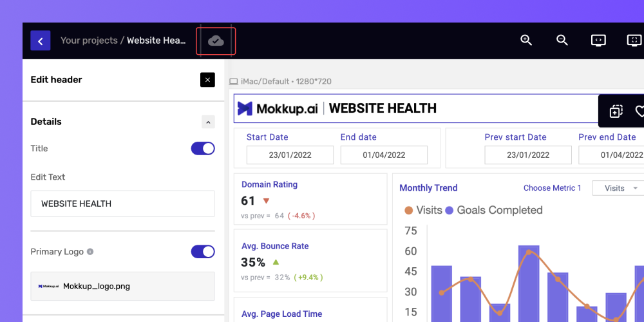Click the Edit header panel title
Image resolution: width=644 pixels, height=322 pixels.
56,80
